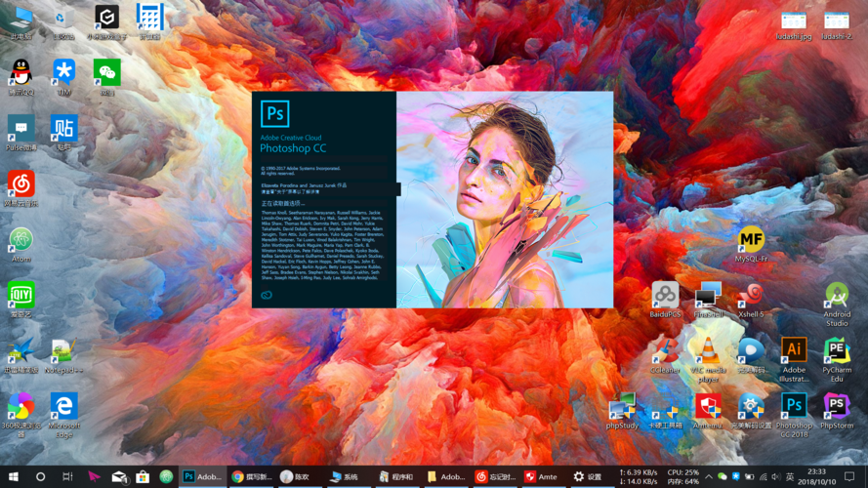Image resolution: width=868 pixels, height=488 pixels.
Task: Open the Antemu desktop shortcut
Action: (708, 411)
